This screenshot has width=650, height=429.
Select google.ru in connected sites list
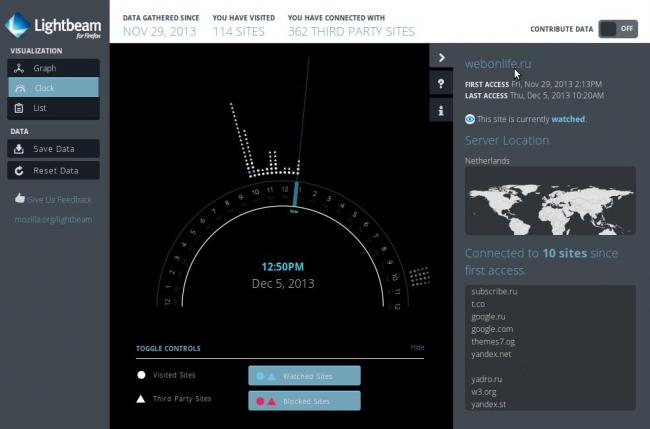pos(488,317)
